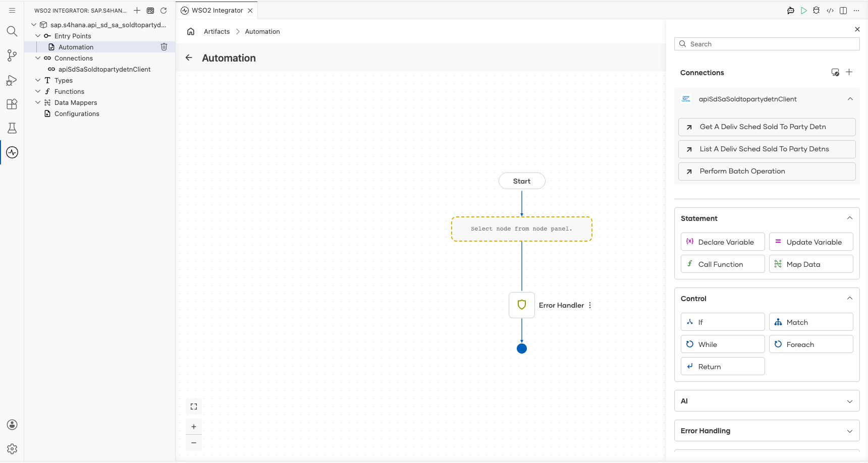This screenshot has height=463, width=868.
Task: Add an If control node
Action: click(723, 322)
